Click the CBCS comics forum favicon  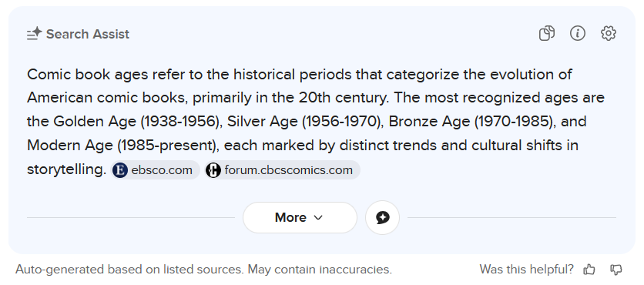tap(213, 170)
